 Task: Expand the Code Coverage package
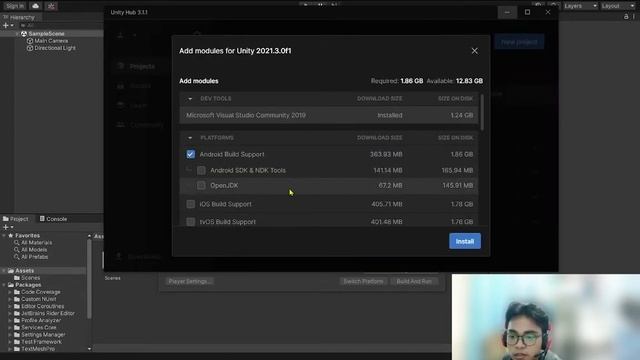click(x=10, y=292)
